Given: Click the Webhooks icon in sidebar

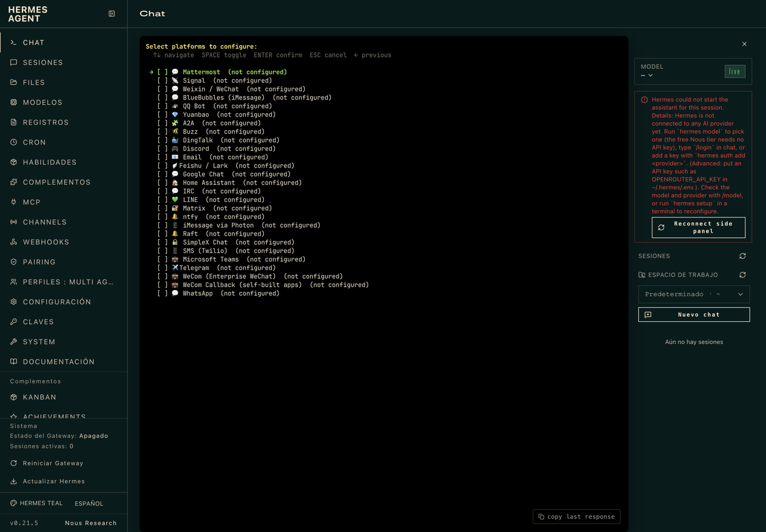Looking at the screenshot, I should coord(14,242).
